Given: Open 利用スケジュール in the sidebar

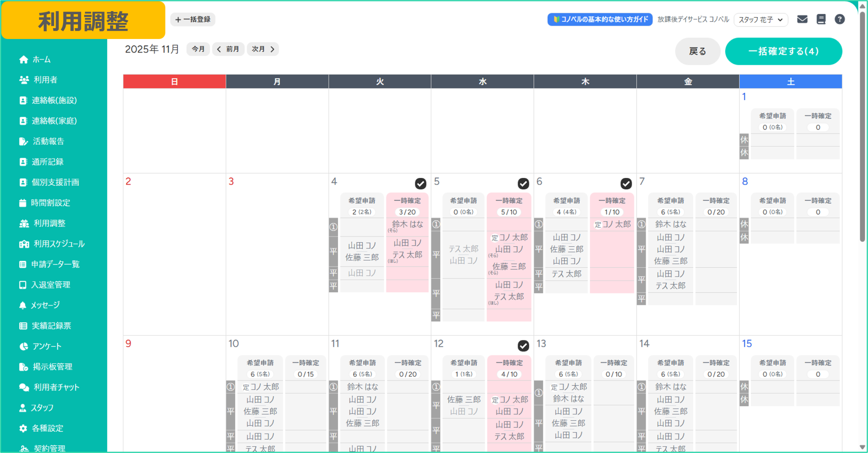Looking at the screenshot, I should (59, 244).
